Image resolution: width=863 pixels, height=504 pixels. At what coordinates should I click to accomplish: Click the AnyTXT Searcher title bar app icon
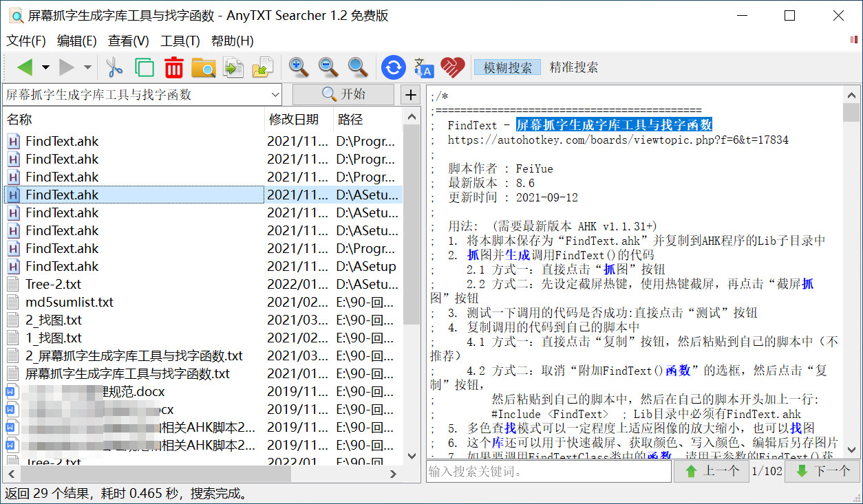15,15
